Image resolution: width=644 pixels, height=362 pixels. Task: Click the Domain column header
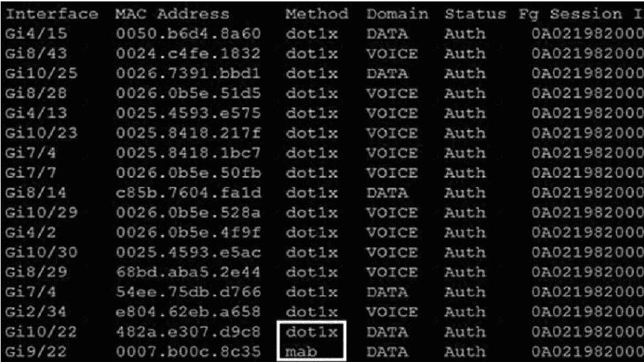tap(398, 14)
